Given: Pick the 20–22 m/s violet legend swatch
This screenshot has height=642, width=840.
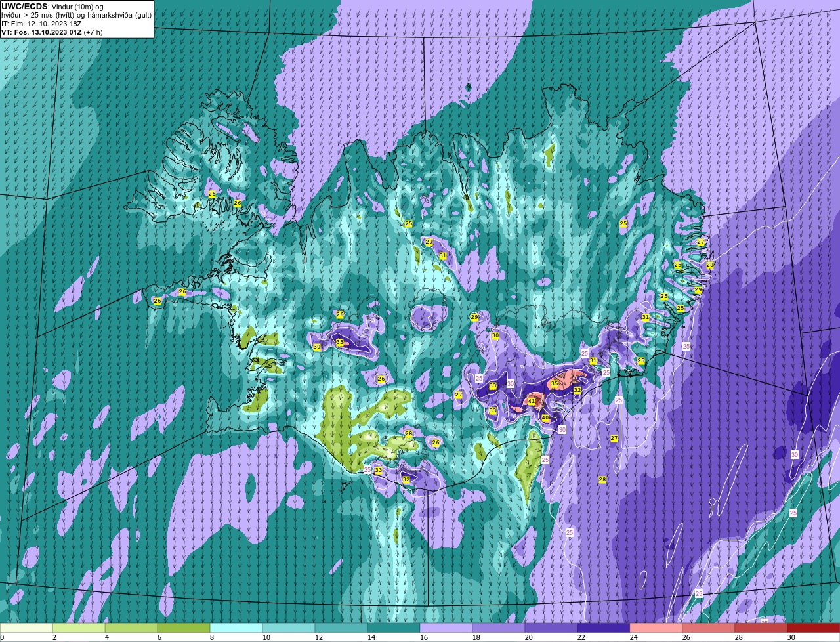Looking at the screenshot, I should 551,628.
